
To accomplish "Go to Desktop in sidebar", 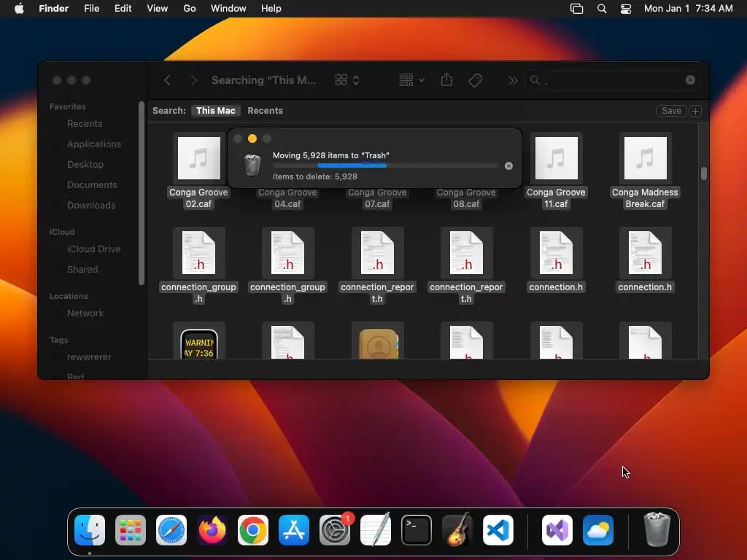I will coord(85,165).
